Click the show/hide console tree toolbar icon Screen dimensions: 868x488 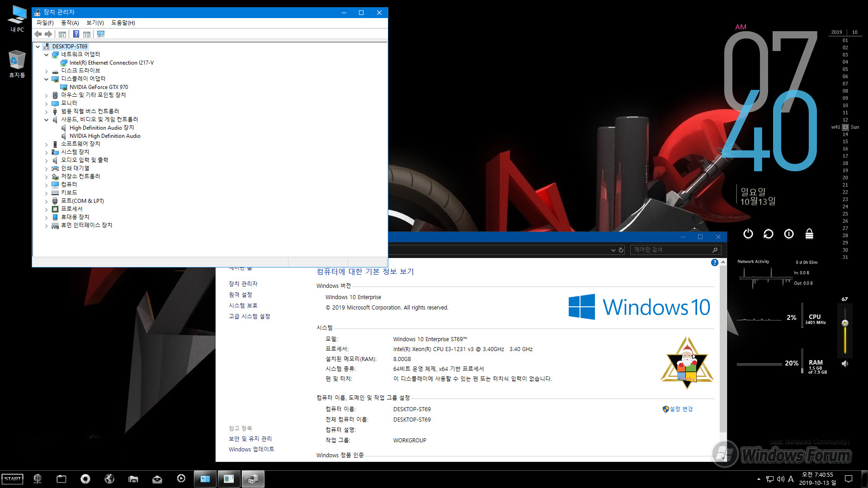[x=62, y=34]
